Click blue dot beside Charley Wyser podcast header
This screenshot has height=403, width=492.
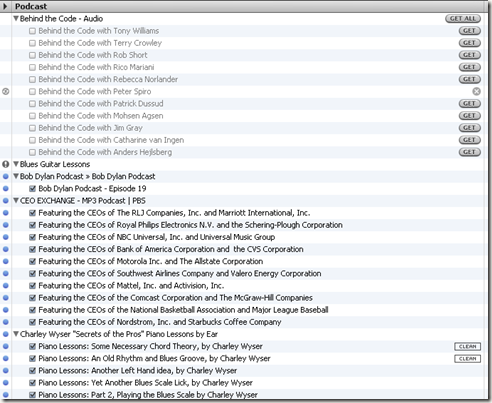click(6, 334)
